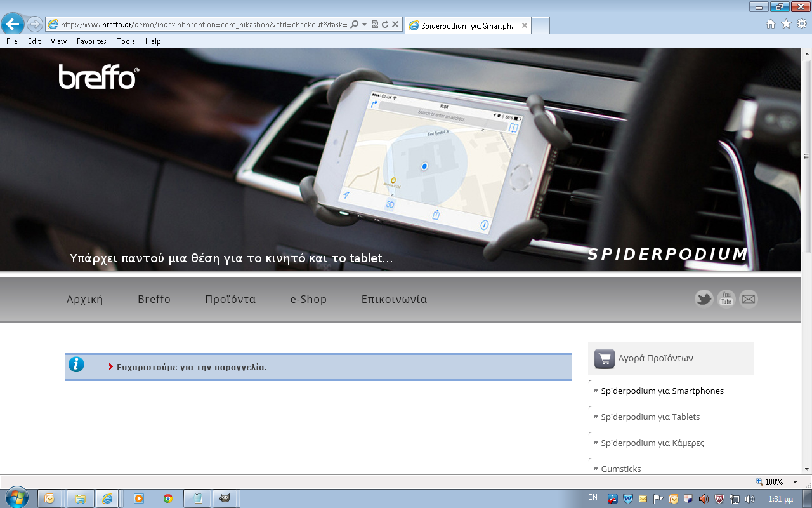The height and width of the screenshot is (508, 812).
Task: Open the Tools menu
Action: pyautogui.click(x=126, y=41)
